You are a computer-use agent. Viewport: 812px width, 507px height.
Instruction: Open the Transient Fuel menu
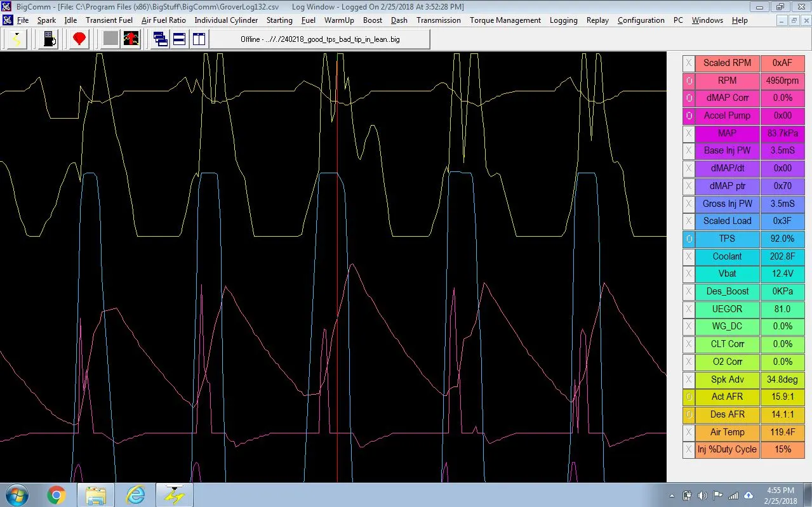tap(109, 20)
